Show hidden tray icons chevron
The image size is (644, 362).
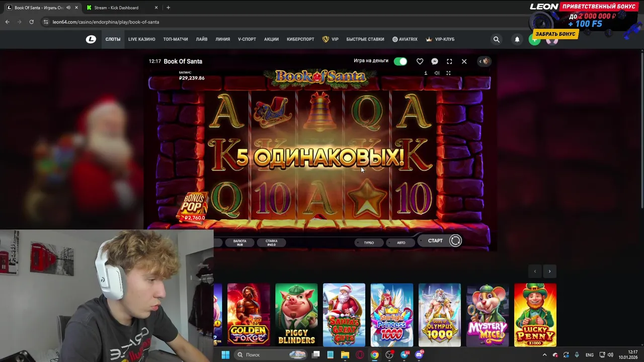[x=544, y=355]
